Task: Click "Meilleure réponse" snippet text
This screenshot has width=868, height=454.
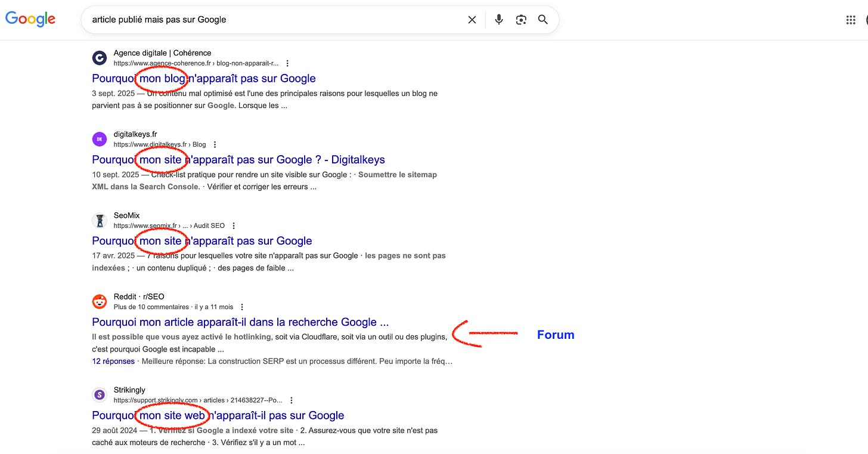Action: [x=173, y=361]
